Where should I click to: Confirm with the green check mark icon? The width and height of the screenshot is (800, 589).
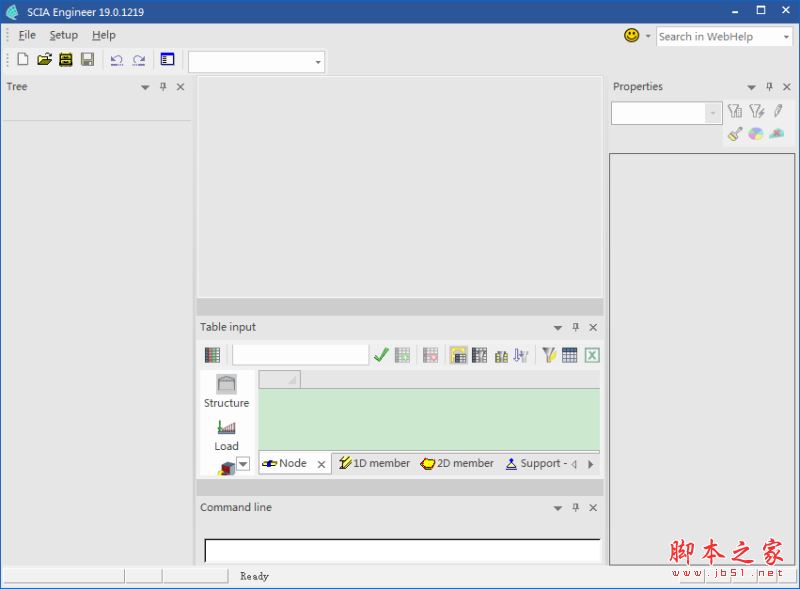[x=381, y=355]
